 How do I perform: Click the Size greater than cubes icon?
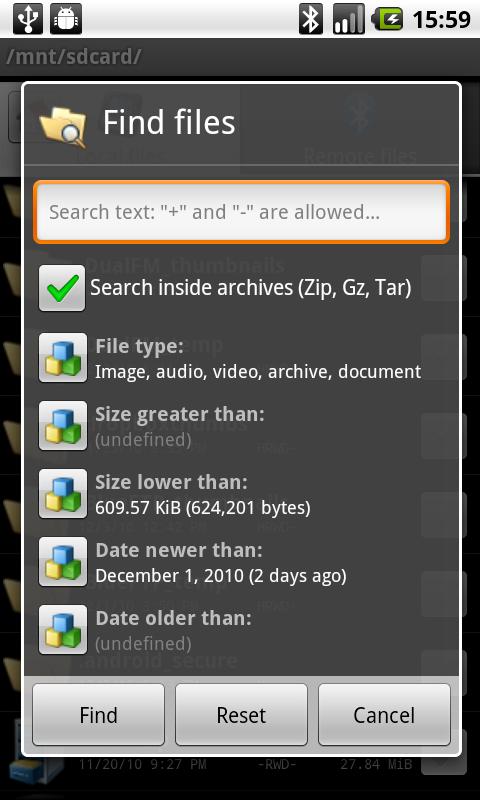click(x=62, y=426)
